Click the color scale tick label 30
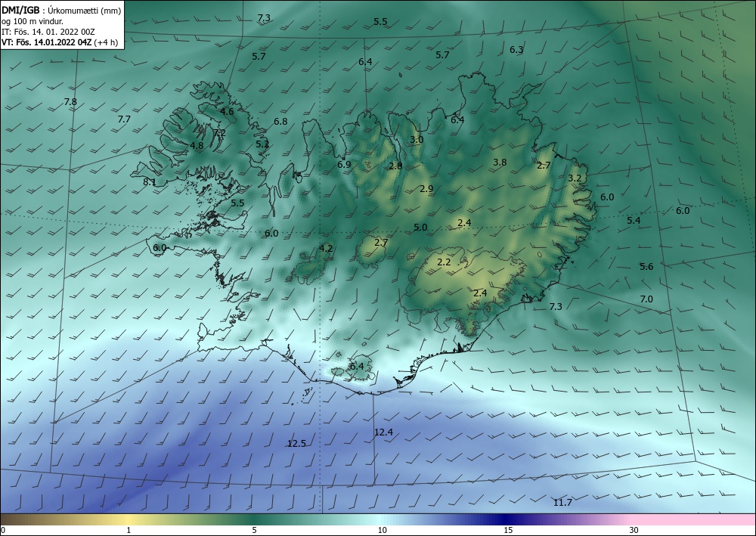This screenshot has width=756, height=536. point(634,530)
